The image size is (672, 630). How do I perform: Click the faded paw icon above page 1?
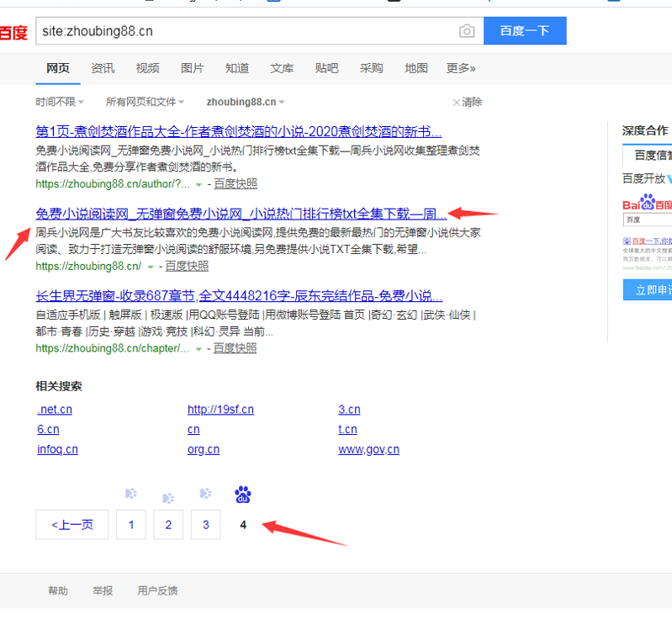[130, 494]
